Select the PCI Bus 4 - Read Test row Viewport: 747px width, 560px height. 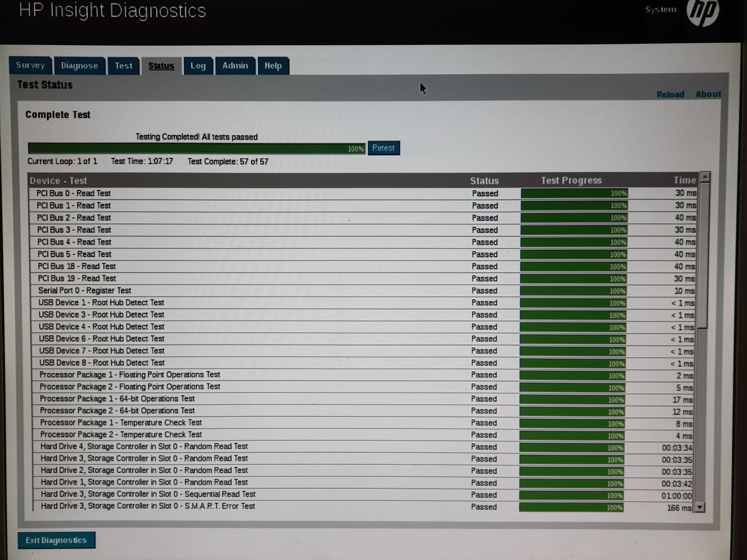point(363,242)
